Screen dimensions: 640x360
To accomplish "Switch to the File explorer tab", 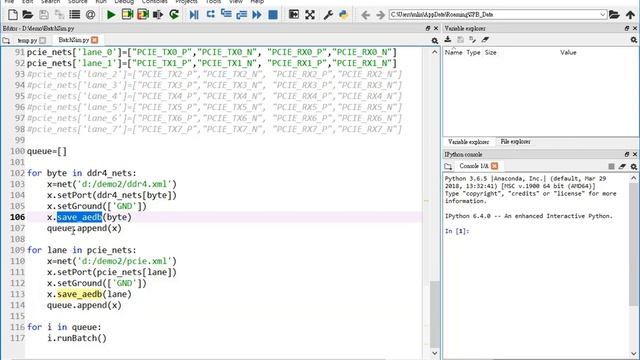I will [x=515, y=142].
